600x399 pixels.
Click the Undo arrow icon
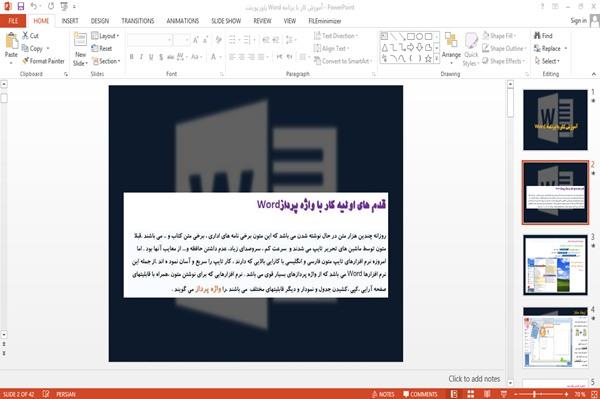pos(34,6)
